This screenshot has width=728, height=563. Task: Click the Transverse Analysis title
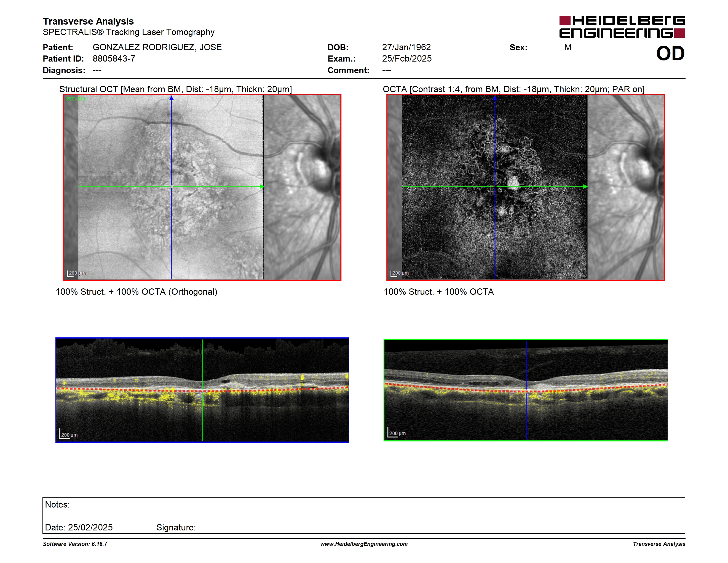click(88, 21)
